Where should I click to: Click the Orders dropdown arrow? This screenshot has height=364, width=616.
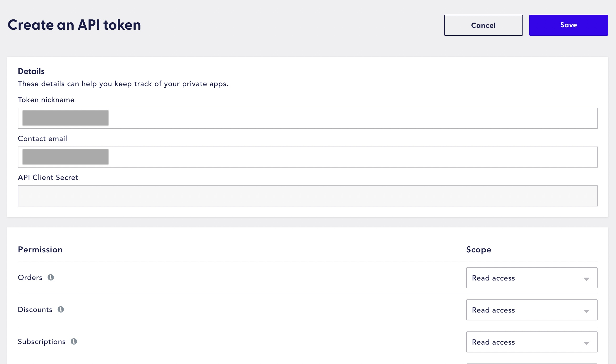[x=586, y=279]
